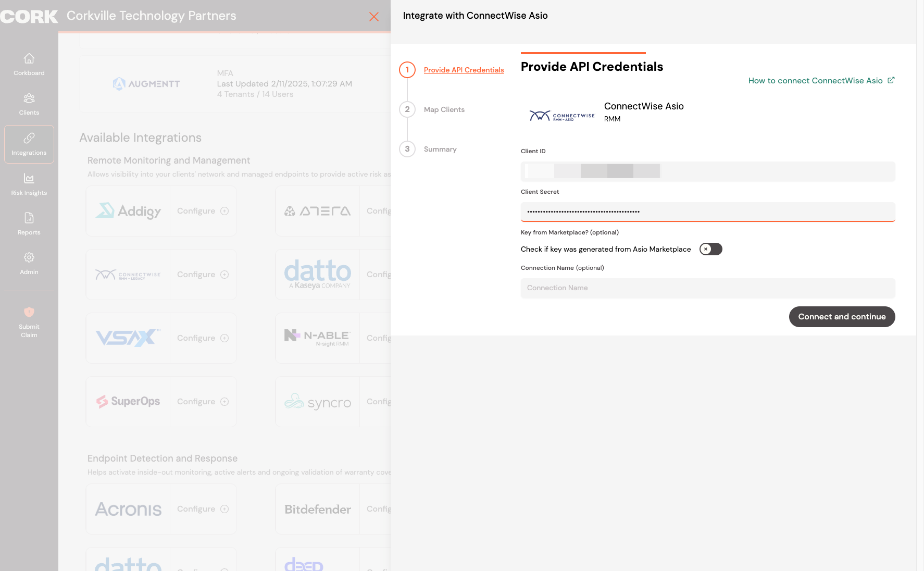Open Risk Insights chart icon
The width and height of the screenshot is (924, 571).
tap(29, 178)
